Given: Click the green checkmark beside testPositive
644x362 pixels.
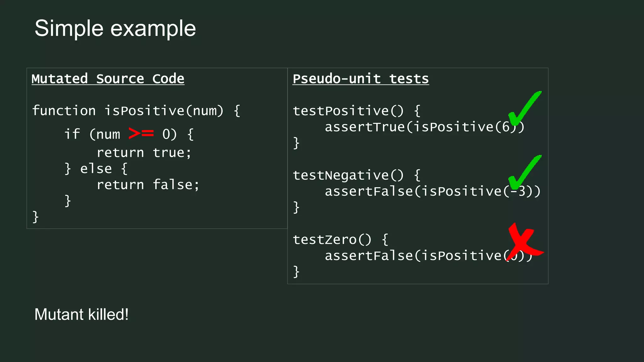Looking at the screenshot, I should tap(524, 109).
